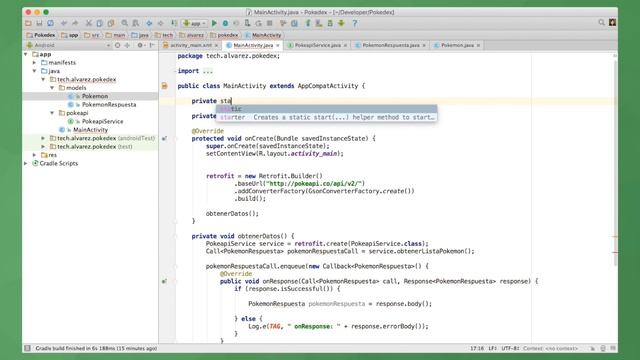Open Help with question mark icon
This screenshot has height=360, width=640.
click(x=355, y=23)
